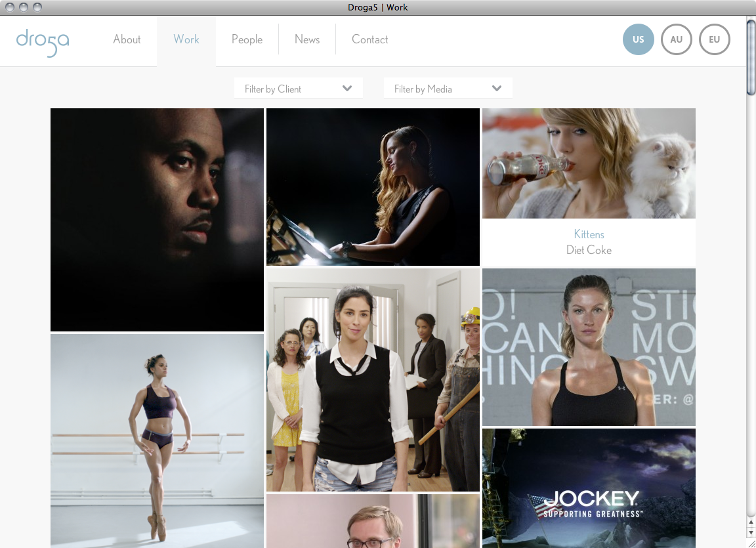Click the Droga5 logo
The image size is (756, 548).
43,41
